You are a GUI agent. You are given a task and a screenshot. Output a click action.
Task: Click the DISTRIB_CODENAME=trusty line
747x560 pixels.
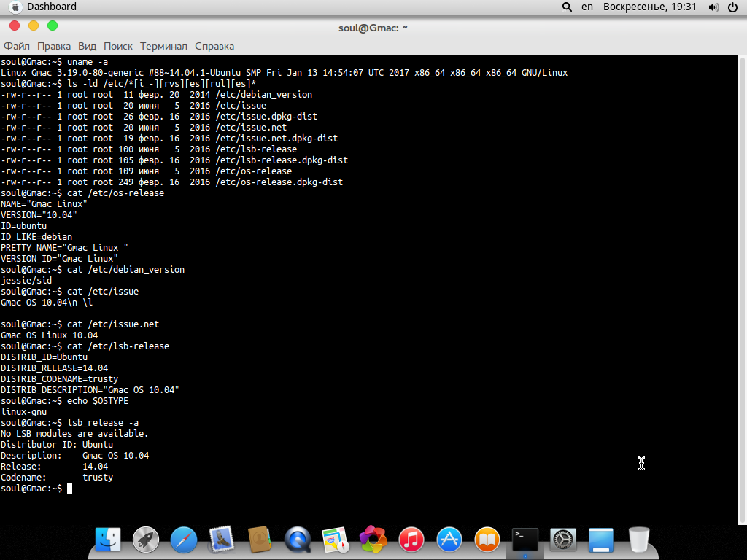[59, 378]
